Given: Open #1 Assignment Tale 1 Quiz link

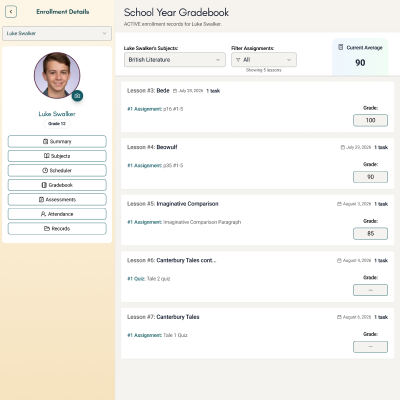Looking at the screenshot, I should tap(157, 335).
